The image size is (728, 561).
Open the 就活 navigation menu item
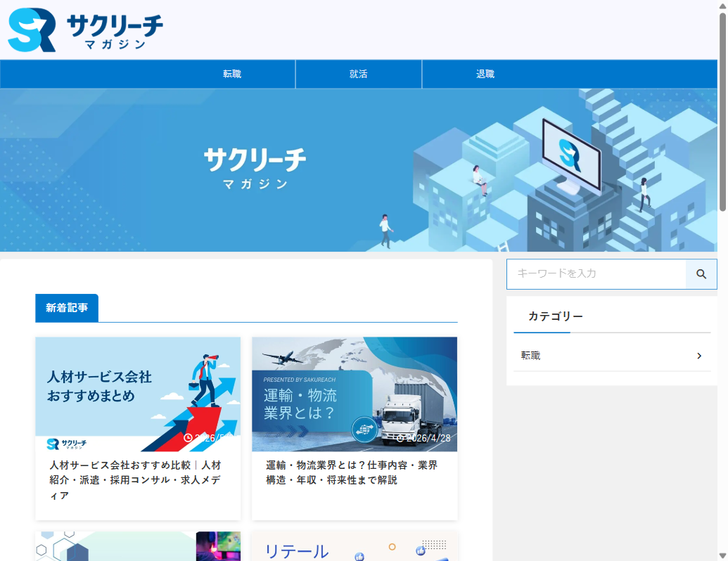coord(359,74)
